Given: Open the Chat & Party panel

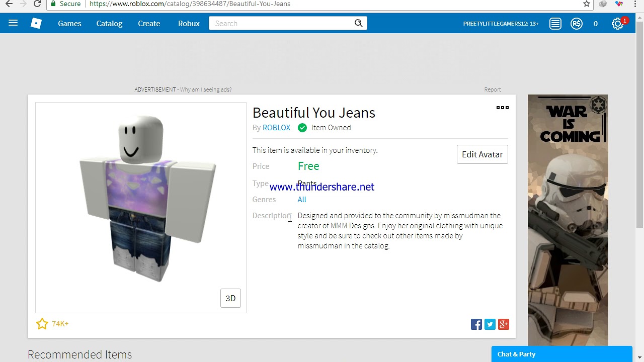Looking at the screenshot, I should tap(562, 354).
